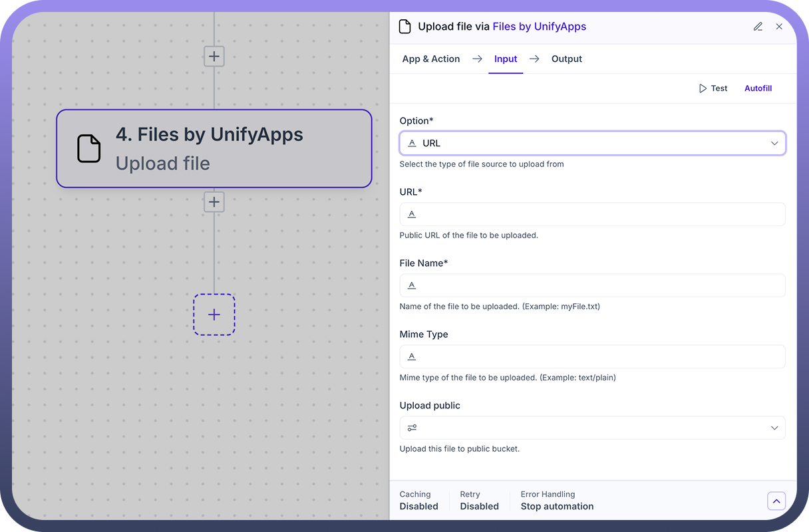The height and width of the screenshot is (532, 809).
Task: Click the 'Example: myFile.txt' hint text
Action: click(562, 307)
